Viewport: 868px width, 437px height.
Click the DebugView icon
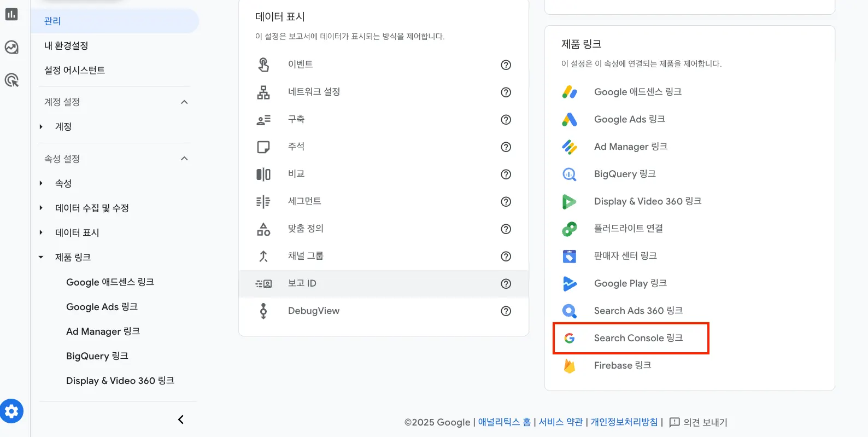pos(263,311)
